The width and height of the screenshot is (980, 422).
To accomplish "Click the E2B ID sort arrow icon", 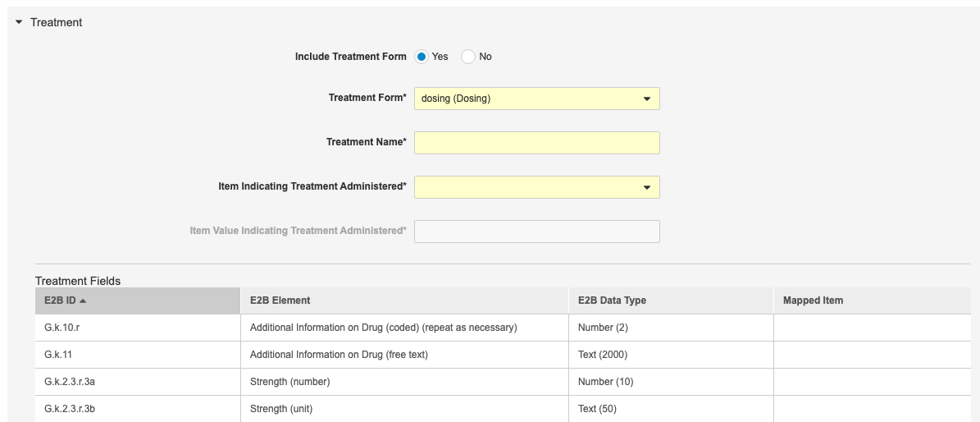I will (83, 300).
